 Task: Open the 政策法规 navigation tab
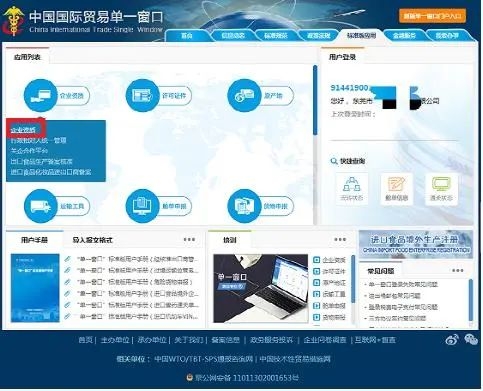coord(319,36)
